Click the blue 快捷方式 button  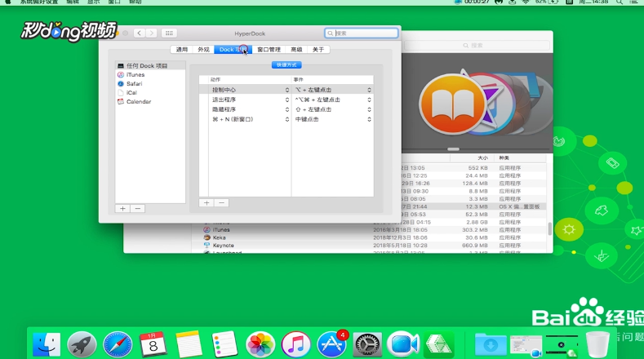286,65
